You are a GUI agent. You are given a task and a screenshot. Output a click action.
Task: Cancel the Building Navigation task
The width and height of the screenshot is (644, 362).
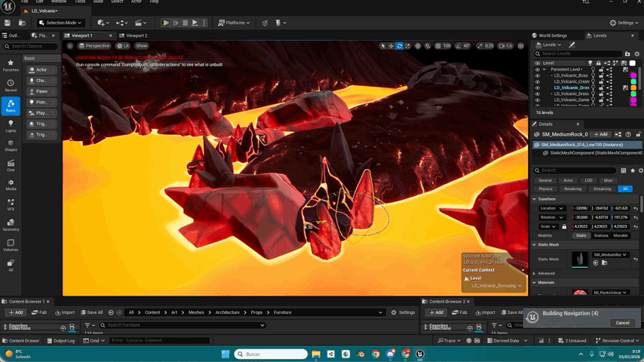tap(622, 323)
